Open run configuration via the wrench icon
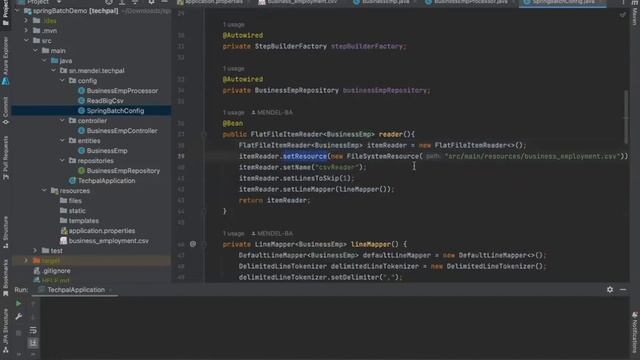 click(x=18, y=316)
